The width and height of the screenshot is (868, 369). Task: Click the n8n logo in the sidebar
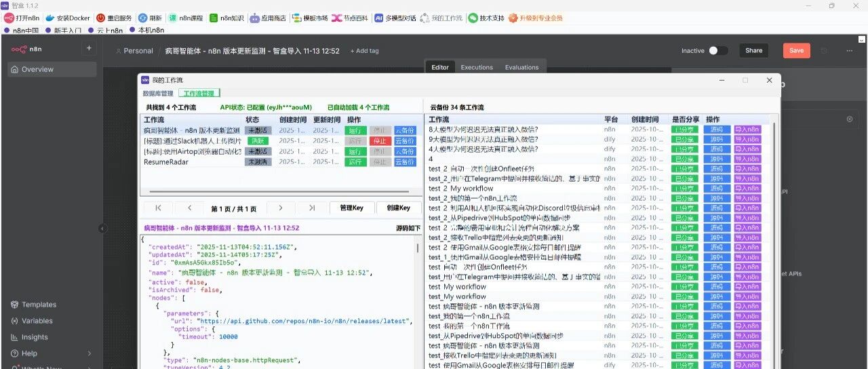click(x=26, y=49)
